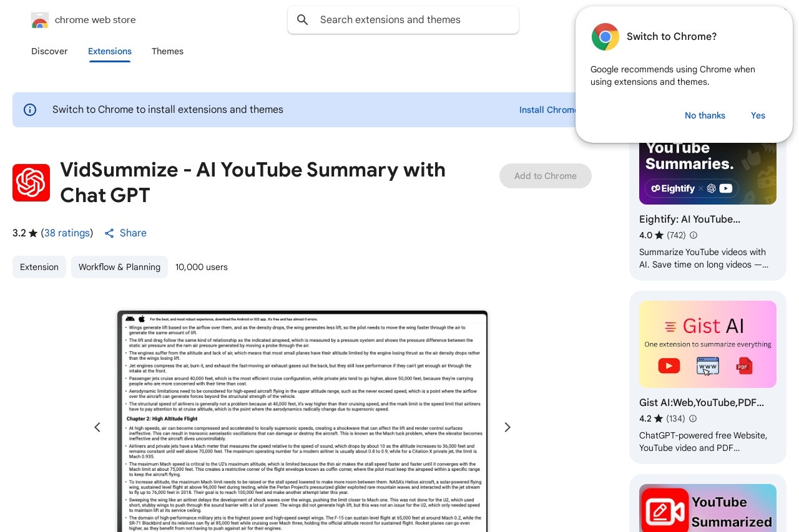
Task: Click the Chrome Web Store logo
Action: 39,20
